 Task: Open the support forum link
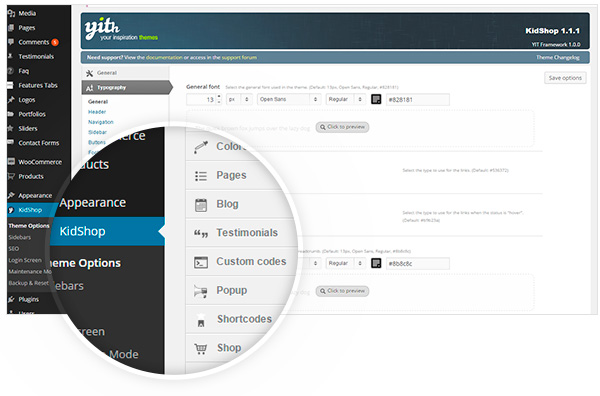[239, 57]
